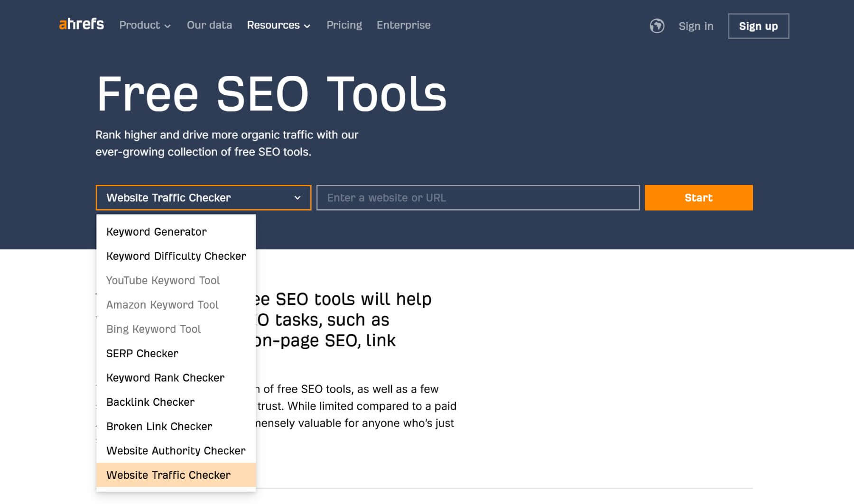Choose the SERP Checker option
This screenshot has width=854, height=504.
(142, 353)
